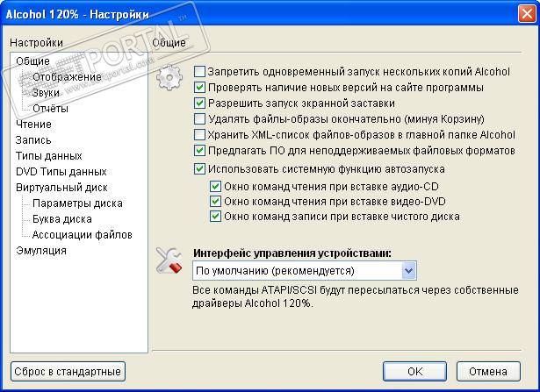Screen dimensions: 540x392
Task: Select 'Общие' in the settings tree
Action: pyautogui.click(x=32, y=61)
